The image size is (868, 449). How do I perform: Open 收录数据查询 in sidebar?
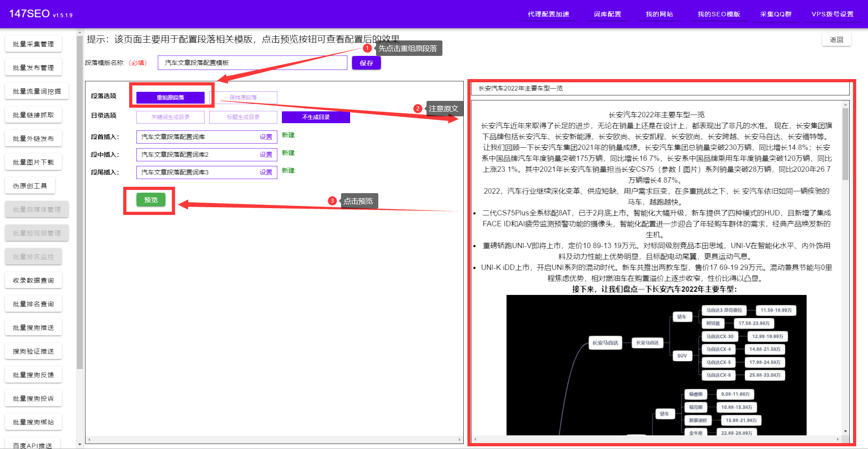[33, 280]
